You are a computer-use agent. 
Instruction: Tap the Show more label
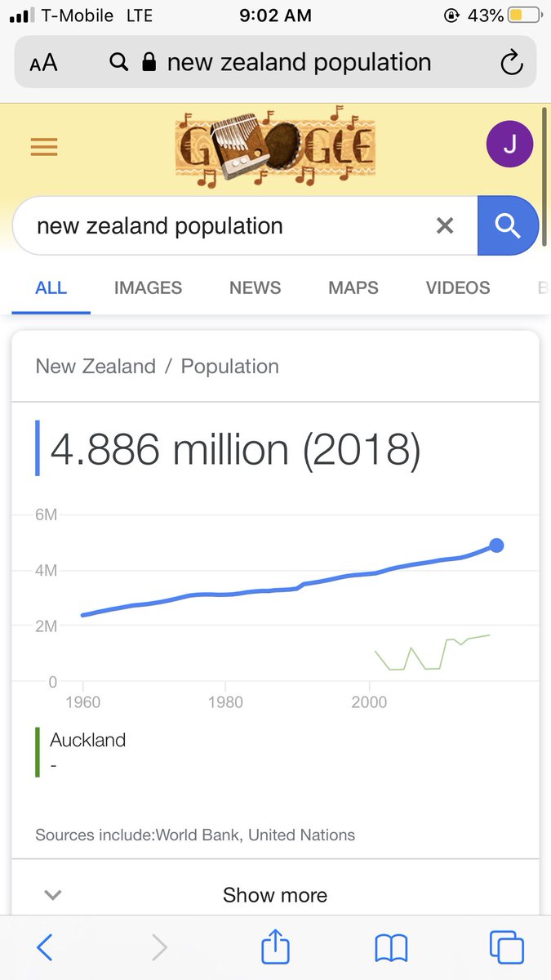pos(275,895)
